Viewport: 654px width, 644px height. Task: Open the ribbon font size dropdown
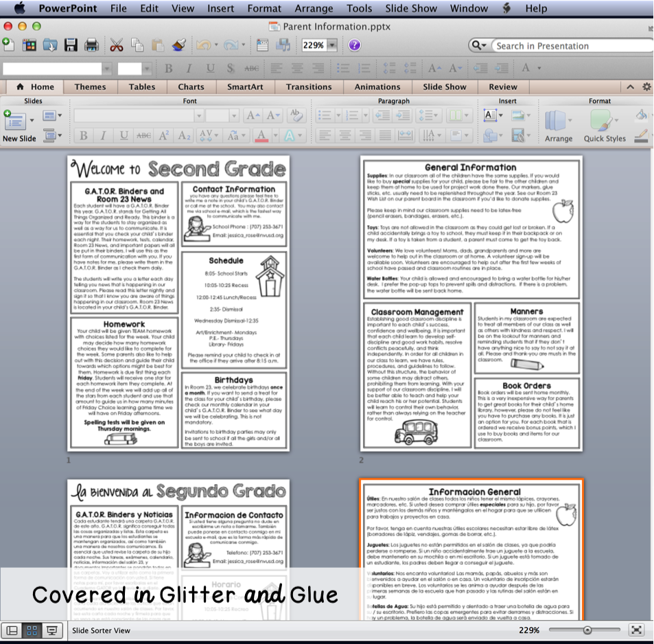coord(234,115)
